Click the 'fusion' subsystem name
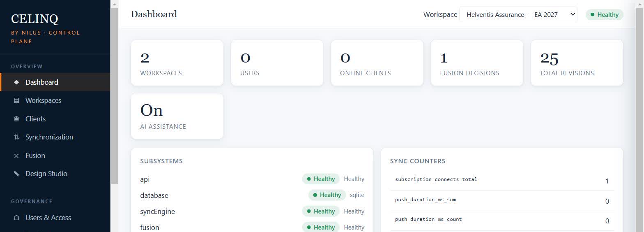The height and width of the screenshot is (232, 644). click(x=149, y=227)
